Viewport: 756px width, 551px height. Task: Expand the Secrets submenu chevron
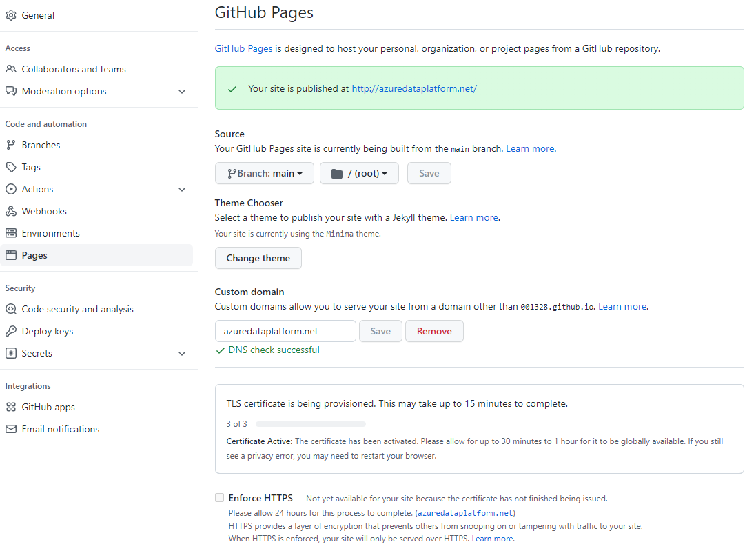pyautogui.click(x=182, y=353)
